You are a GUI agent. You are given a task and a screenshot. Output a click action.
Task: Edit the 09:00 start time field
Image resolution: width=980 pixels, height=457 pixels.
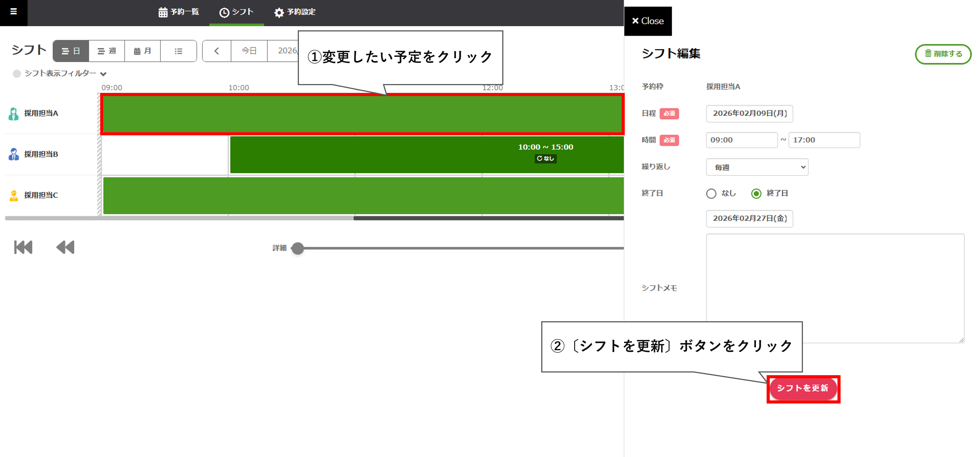pos(741,140)
